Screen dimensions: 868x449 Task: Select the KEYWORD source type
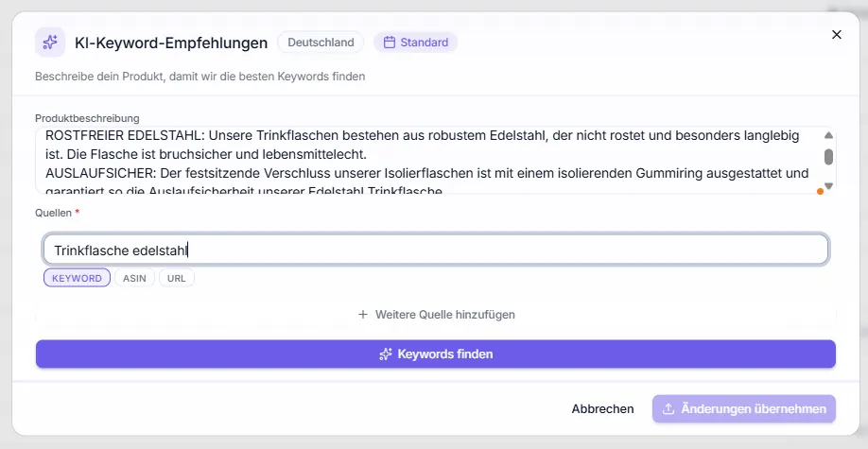(x=77, y=278)
